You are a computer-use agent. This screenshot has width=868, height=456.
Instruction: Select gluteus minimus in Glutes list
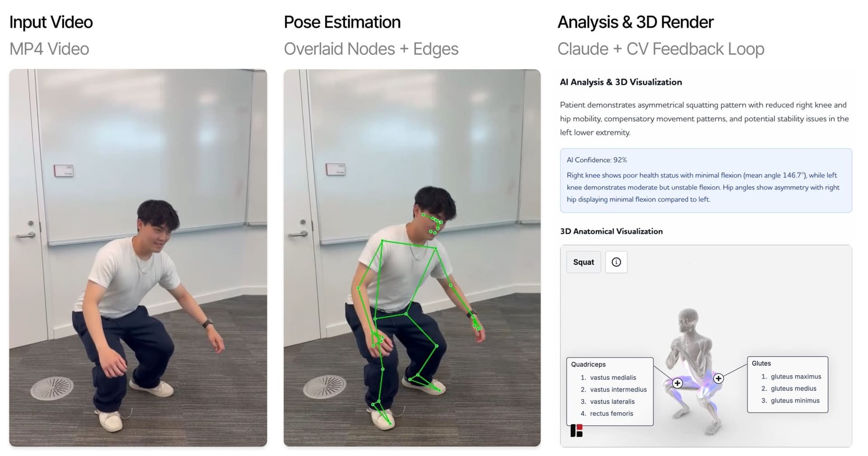795,400
